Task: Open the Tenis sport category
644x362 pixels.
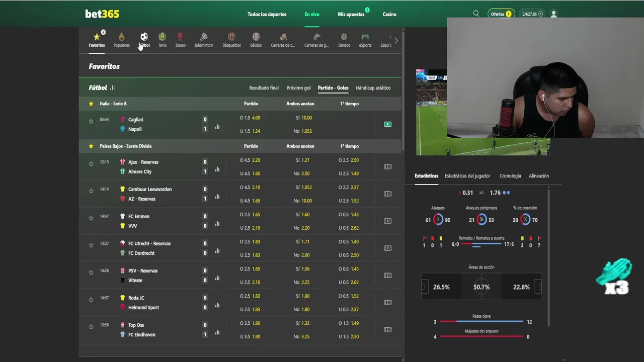Action: 162,40
